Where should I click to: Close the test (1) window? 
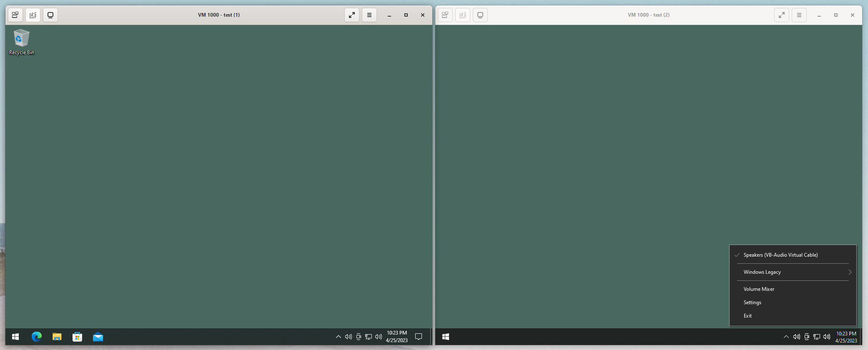423,15
